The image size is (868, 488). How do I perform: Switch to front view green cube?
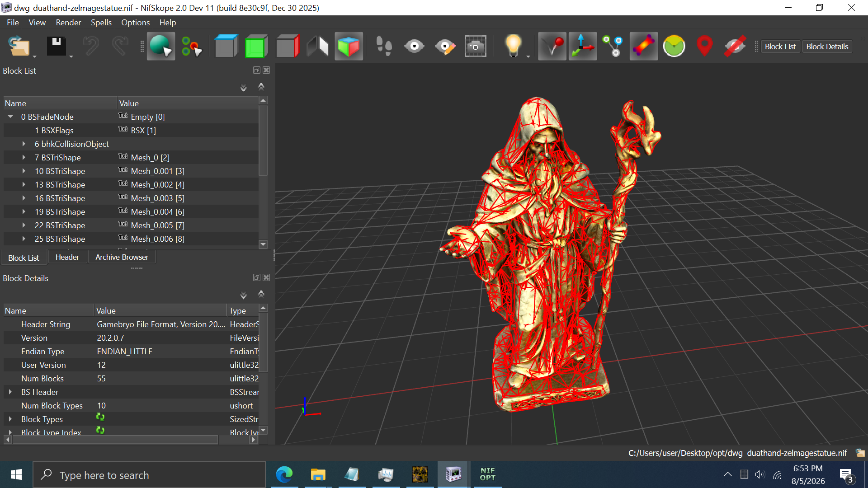(x=256, y=46)
